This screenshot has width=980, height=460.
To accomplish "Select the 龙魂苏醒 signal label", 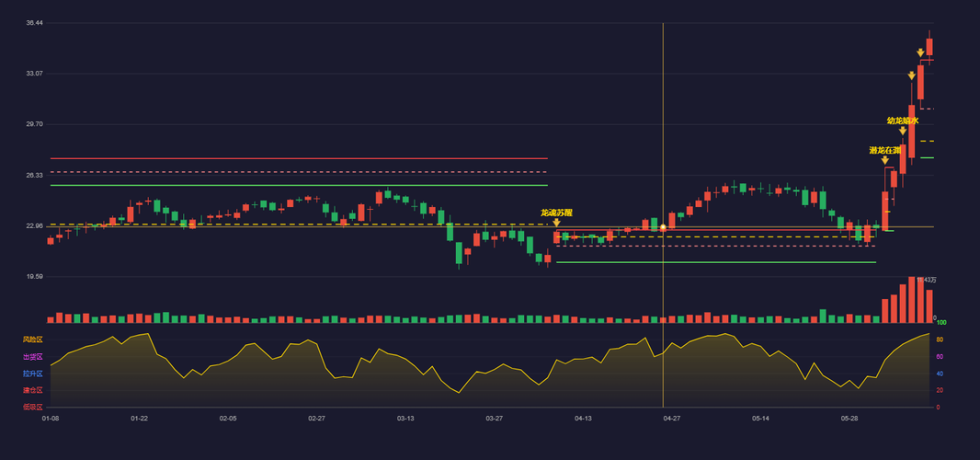I will [556, 213].
